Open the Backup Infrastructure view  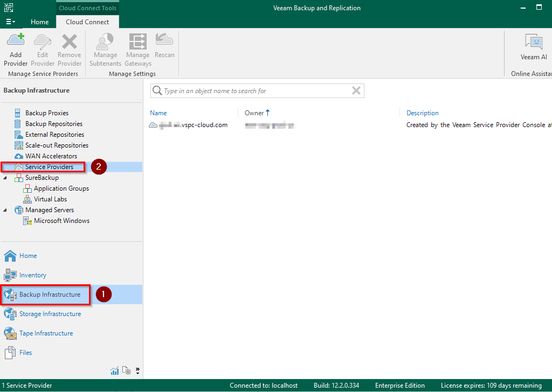click(50, 294)
